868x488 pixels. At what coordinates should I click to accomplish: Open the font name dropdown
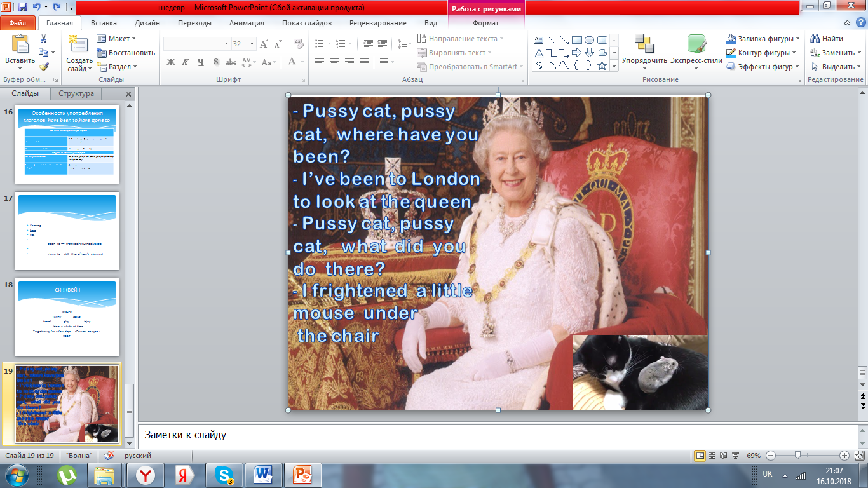(x=226, y=44)
